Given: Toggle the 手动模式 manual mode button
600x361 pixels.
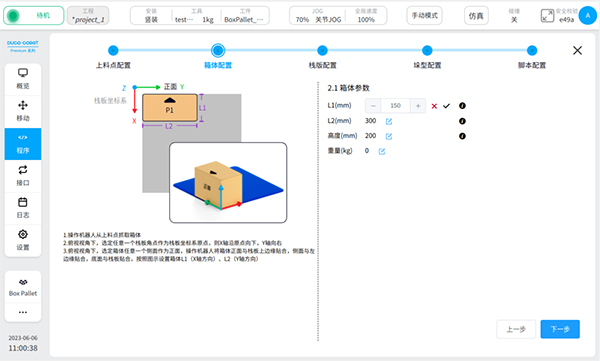Looking at the screenshot, I should point(424,16).
